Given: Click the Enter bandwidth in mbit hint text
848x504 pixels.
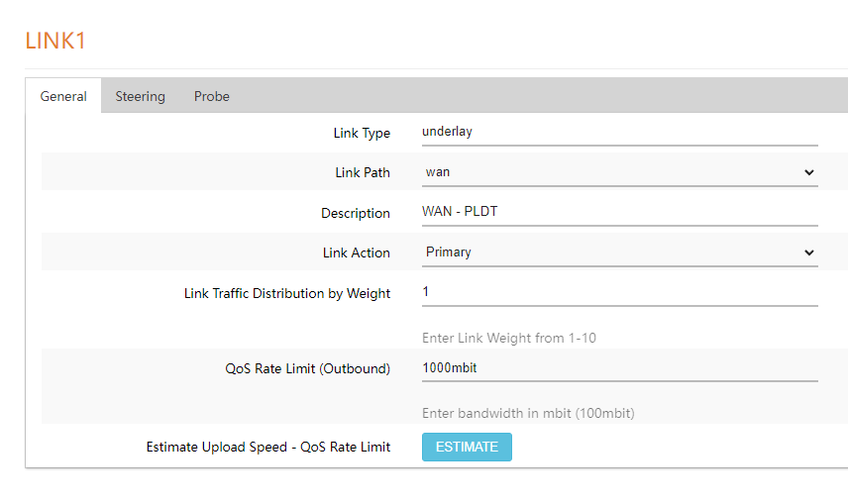Looking at the screenshot, I should pos(528,413).
